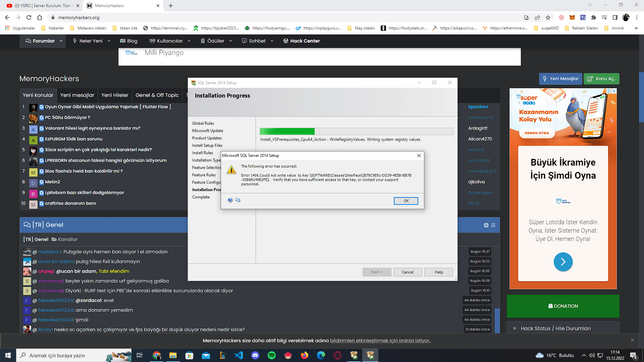Open Chrome three-dot menu

637,17
